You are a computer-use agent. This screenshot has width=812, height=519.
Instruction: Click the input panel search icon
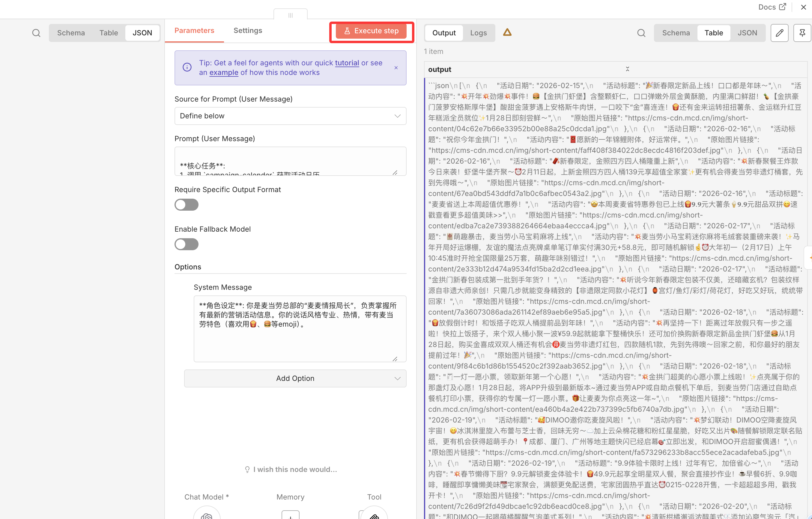click(36, 33)
